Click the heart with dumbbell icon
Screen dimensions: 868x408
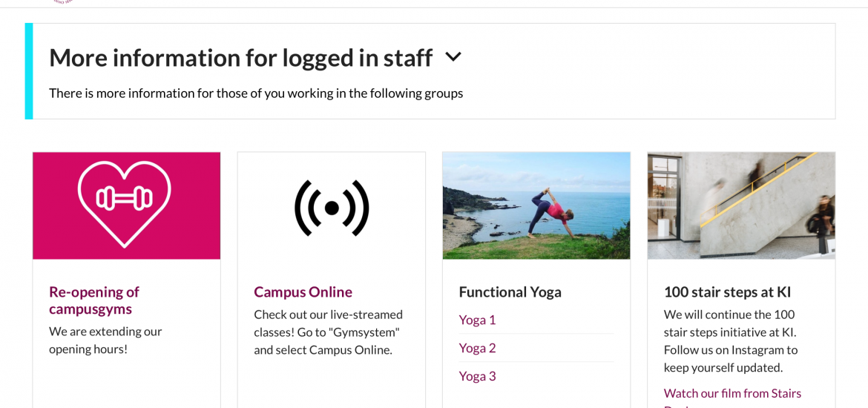point(125,204)
